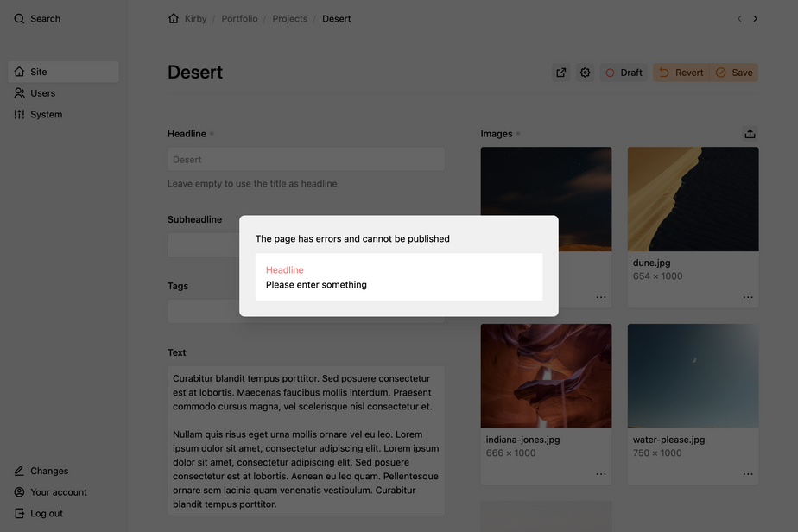Go to previous page arrow

point(739,18)
